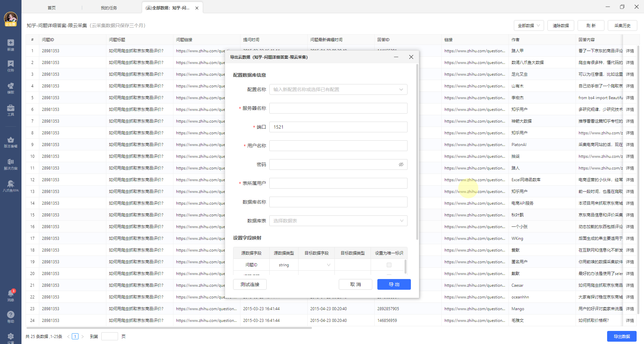644x344 pixels.
Task: Click the 服务器名称 server name field
Action: (338, 108)
